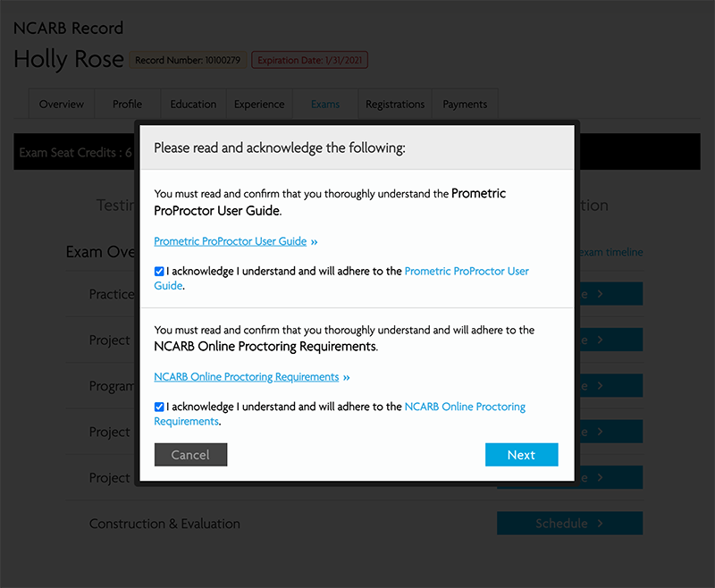The image size is (715, 588).
Task: Uncheck the Prometric ProProctor User Guide acknowledgment checkbox
Action: click(x=159, y=272)
